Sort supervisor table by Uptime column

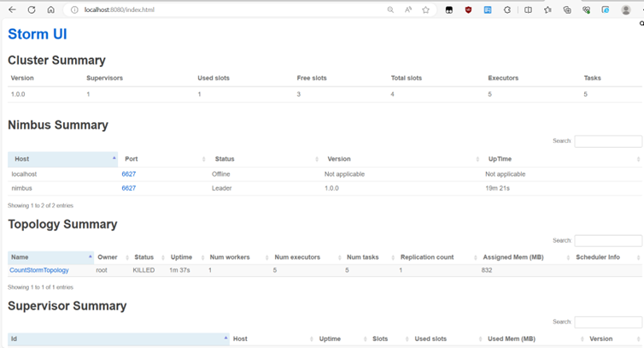point(342,339)
